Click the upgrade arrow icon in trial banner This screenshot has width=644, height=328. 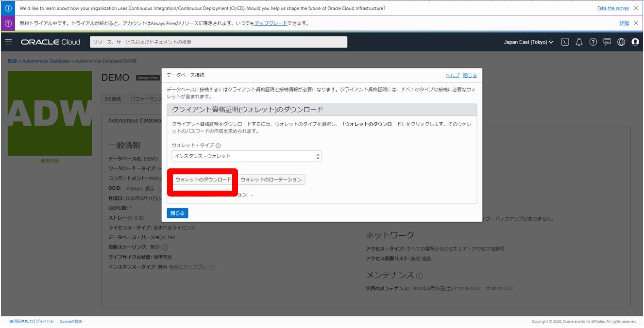[8, 23]
